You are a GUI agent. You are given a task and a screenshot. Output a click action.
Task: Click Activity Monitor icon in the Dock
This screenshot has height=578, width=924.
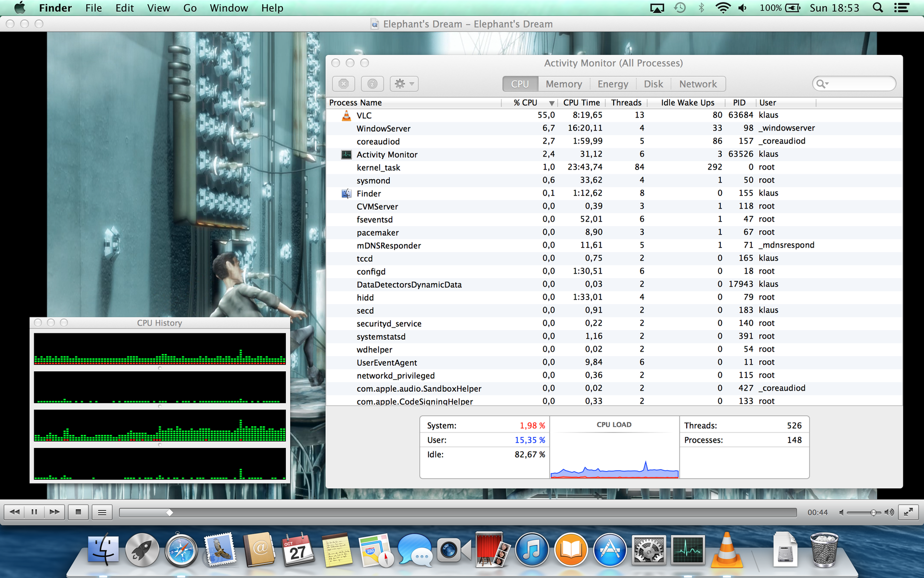[688, 550]
